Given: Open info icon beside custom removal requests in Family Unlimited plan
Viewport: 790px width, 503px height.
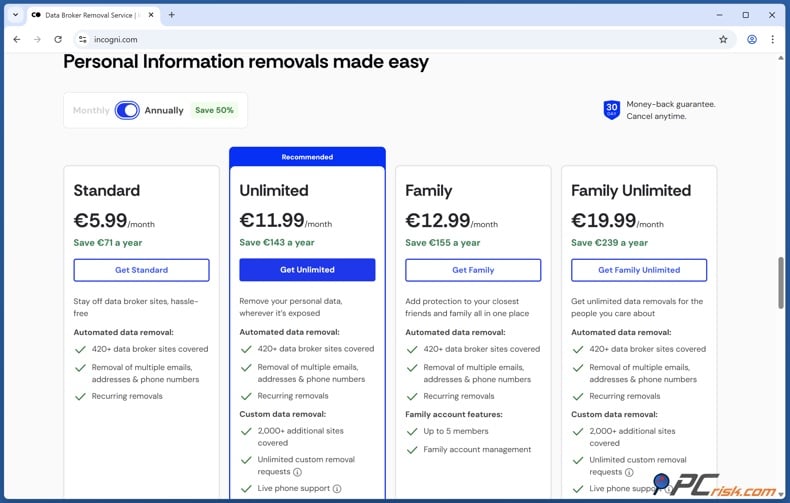Looking at the screenshot, I should [x=629, y=473].
